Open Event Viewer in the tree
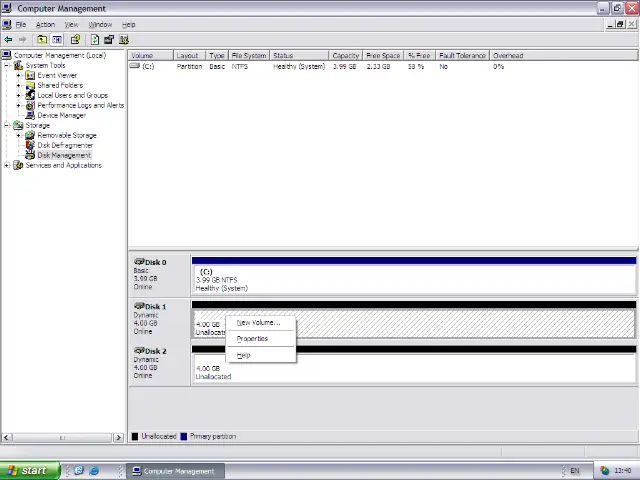This screenshot has width=640, height=480. (x=57, y=76)
